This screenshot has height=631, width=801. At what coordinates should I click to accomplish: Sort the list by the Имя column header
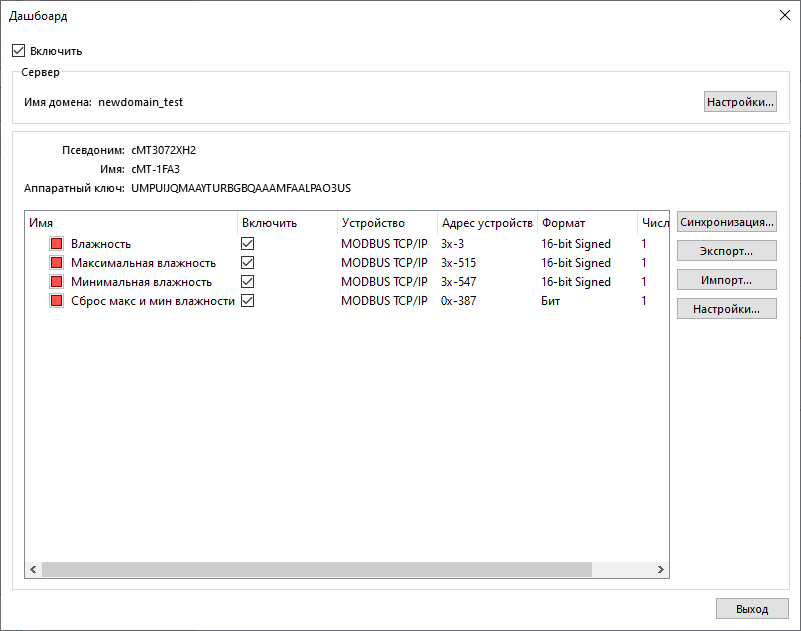click(x=130, y=223)
